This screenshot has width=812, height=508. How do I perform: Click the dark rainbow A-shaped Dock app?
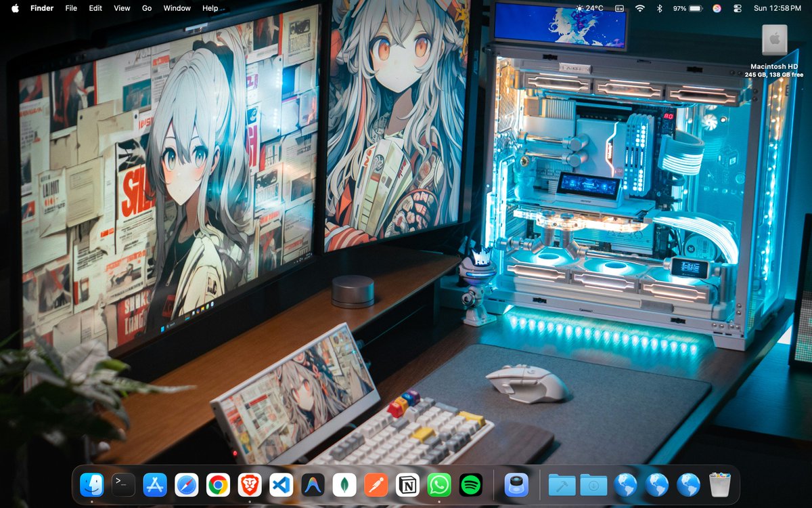tap(313, 484)
